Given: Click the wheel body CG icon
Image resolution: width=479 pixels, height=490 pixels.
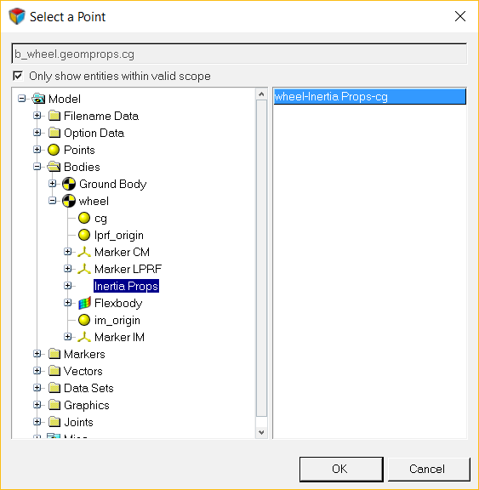Looking at the screenshot, I should pos(69,201).
